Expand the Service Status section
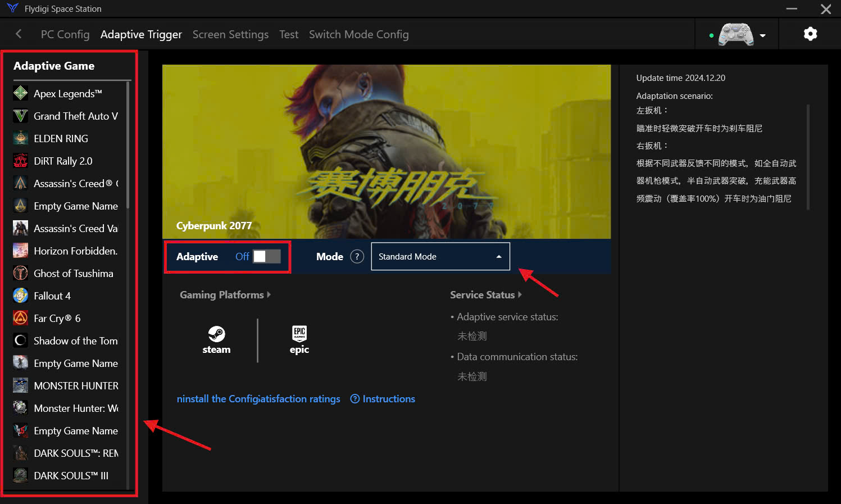The image size is (841, 504). coord(485,295)
